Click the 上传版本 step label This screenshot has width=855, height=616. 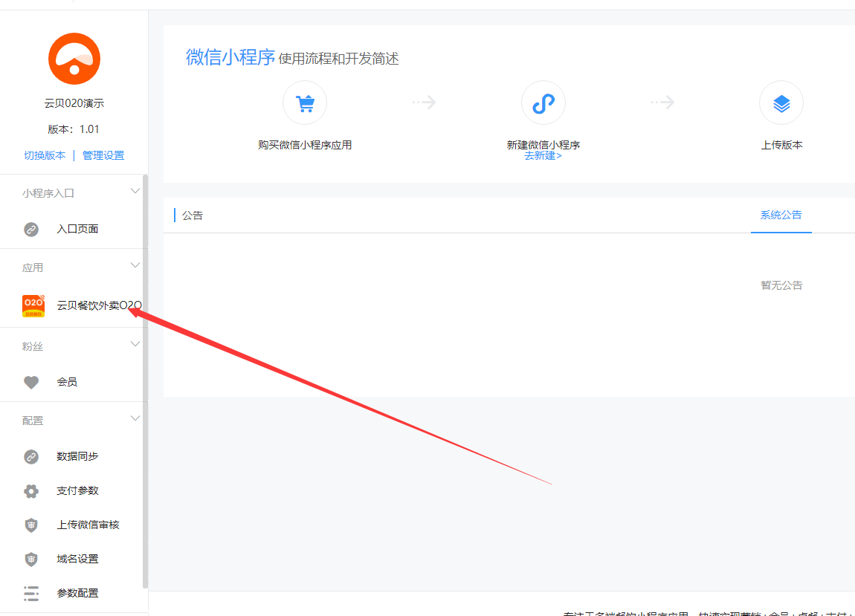[x=781, y=145]
